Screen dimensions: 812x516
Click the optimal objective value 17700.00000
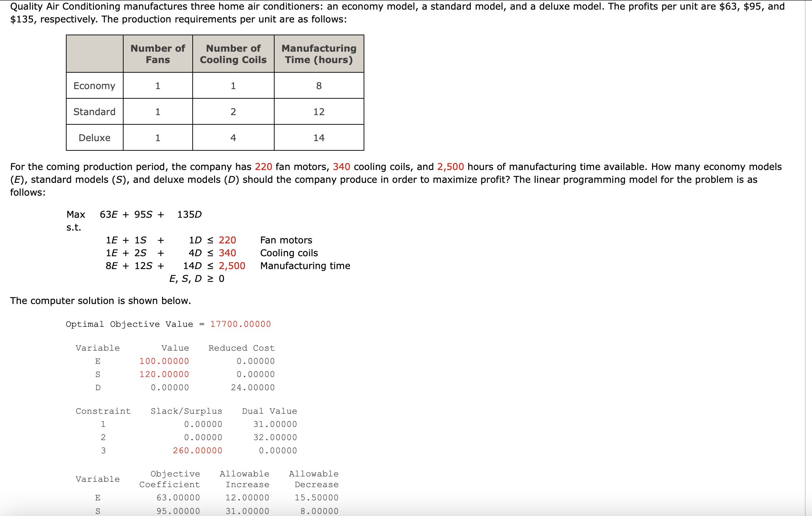(x=240, y=324)
